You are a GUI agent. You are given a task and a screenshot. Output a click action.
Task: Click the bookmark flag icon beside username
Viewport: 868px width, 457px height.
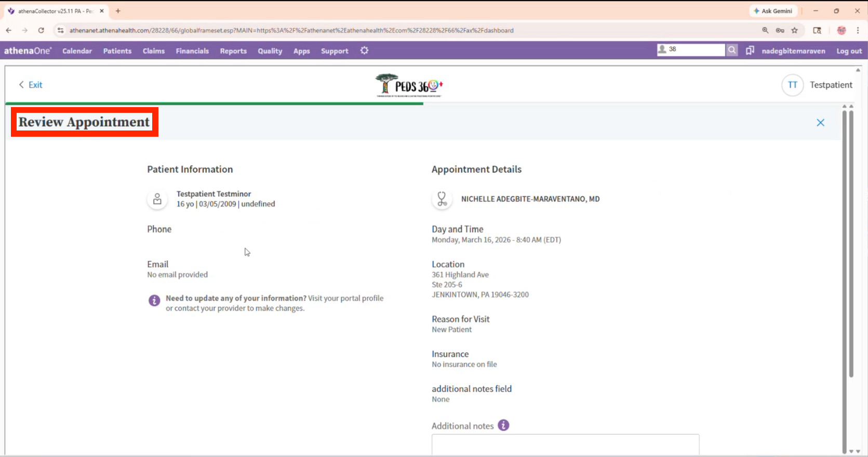[x=750, y=50]
